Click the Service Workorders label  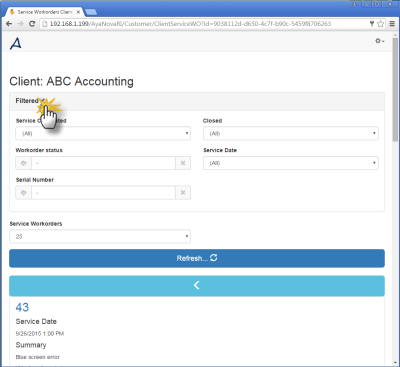(36, 224)
